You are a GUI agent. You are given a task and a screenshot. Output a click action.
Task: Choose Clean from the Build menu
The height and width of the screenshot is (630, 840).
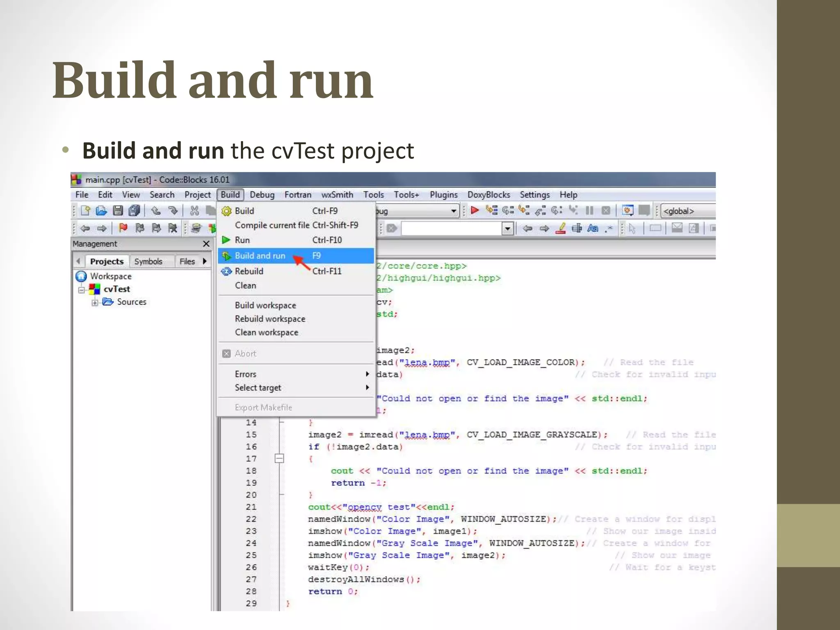pos(296,285)
